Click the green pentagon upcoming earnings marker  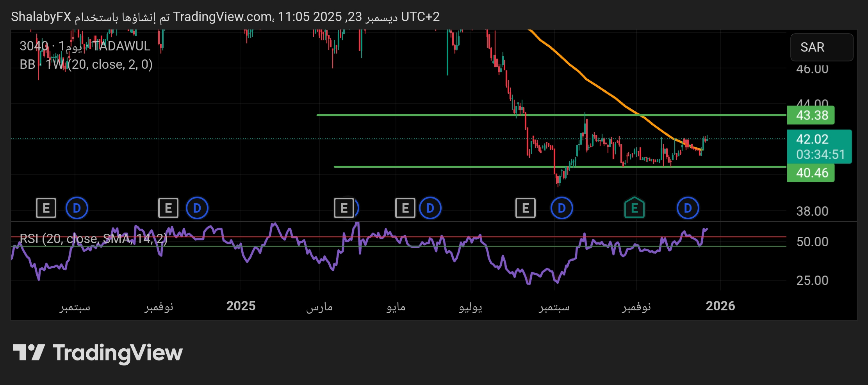635,208
